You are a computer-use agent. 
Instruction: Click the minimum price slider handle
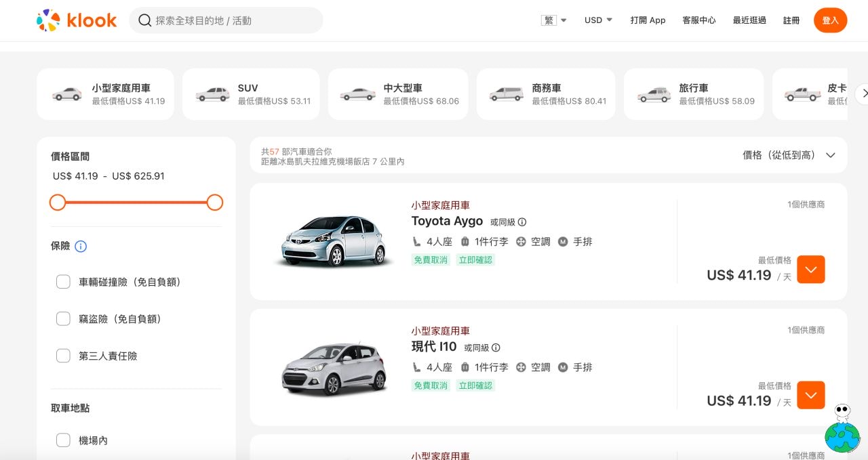[x=58, y=202]
